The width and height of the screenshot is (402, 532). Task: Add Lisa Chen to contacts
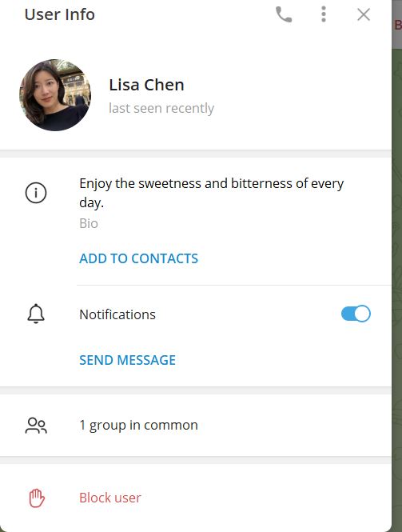138,258
